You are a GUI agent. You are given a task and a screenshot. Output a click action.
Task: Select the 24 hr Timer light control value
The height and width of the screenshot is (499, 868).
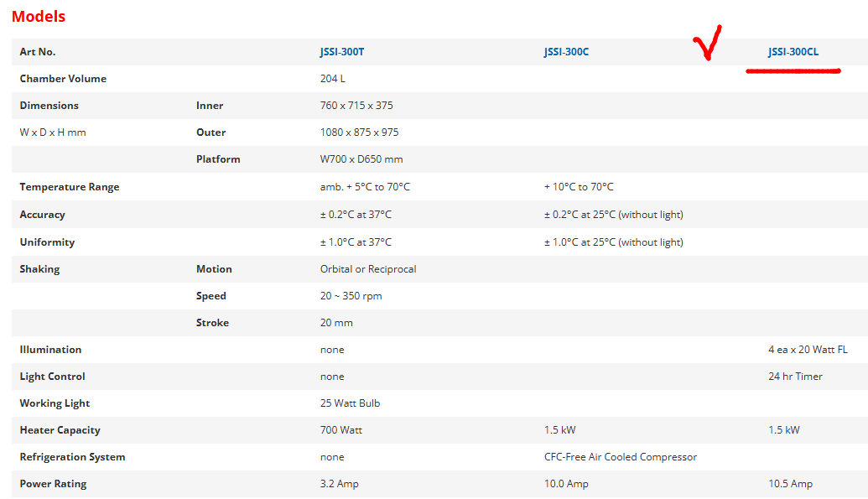point(795,377)
